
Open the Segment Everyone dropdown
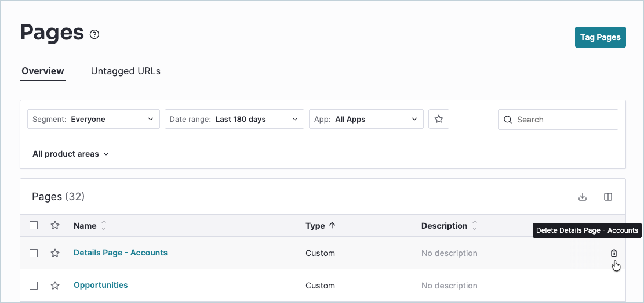(x=94, y=119)
